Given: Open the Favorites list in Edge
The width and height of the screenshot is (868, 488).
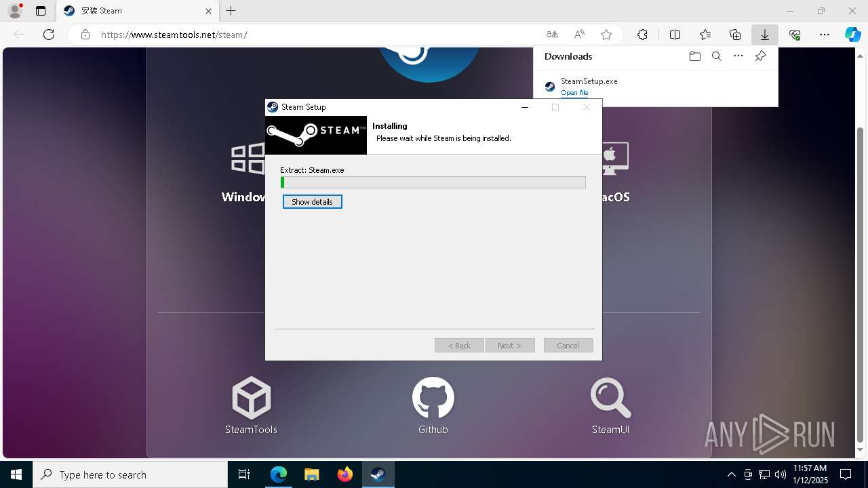Looking at the screenshot, I should coord(705,35).
